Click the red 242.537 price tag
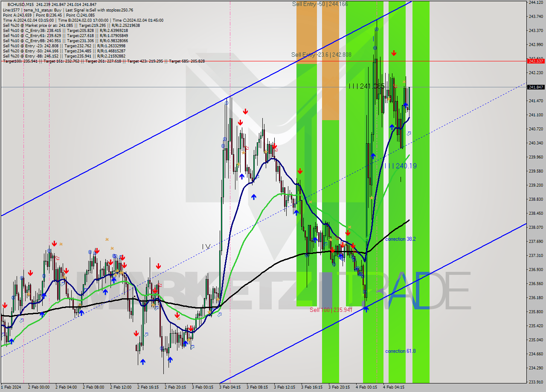The width and height of the screenshot is (546, 392). 536,61
